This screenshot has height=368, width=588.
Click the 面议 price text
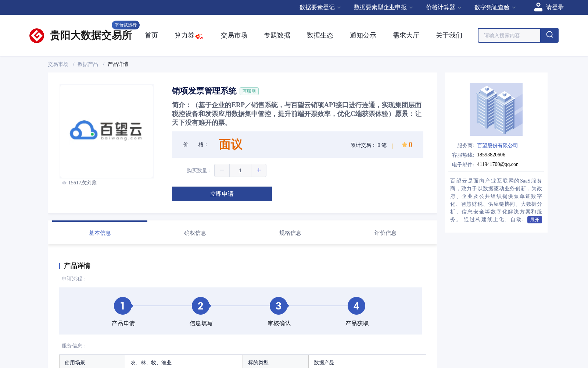[231, 145]
